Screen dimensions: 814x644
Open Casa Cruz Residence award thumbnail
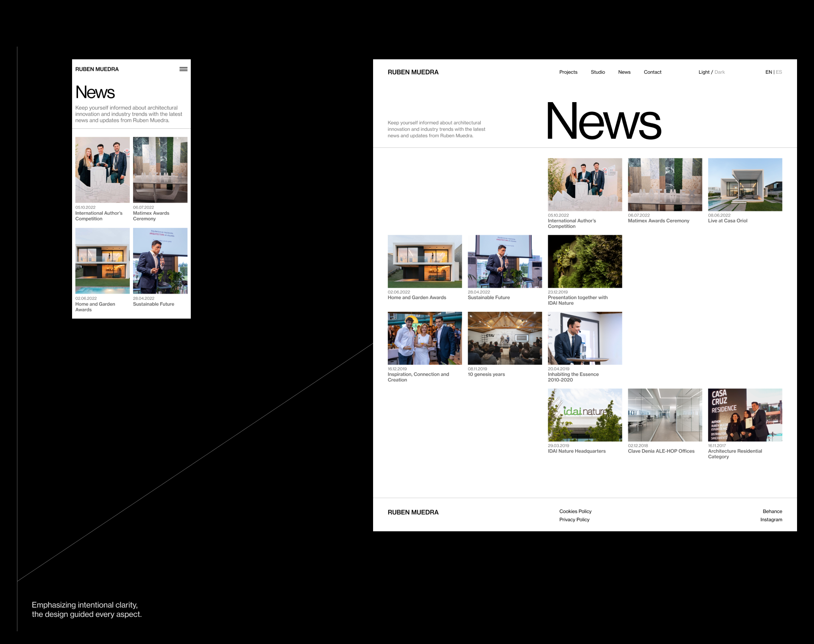click(745, 415)
